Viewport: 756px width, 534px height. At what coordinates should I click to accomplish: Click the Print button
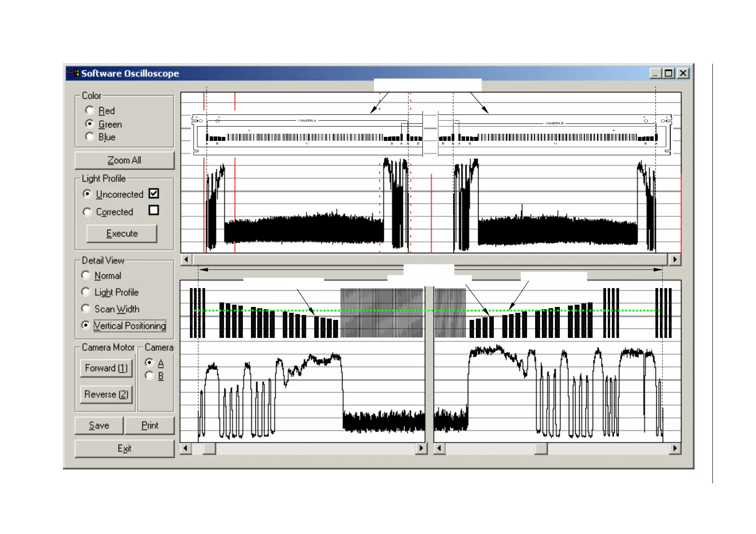[x=149, y=425]
